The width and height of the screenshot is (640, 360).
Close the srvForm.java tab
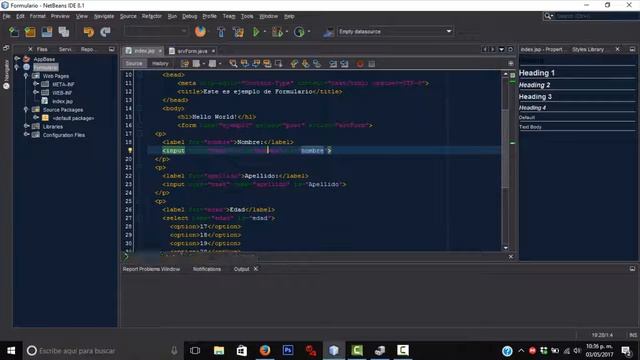coord(213,51)
